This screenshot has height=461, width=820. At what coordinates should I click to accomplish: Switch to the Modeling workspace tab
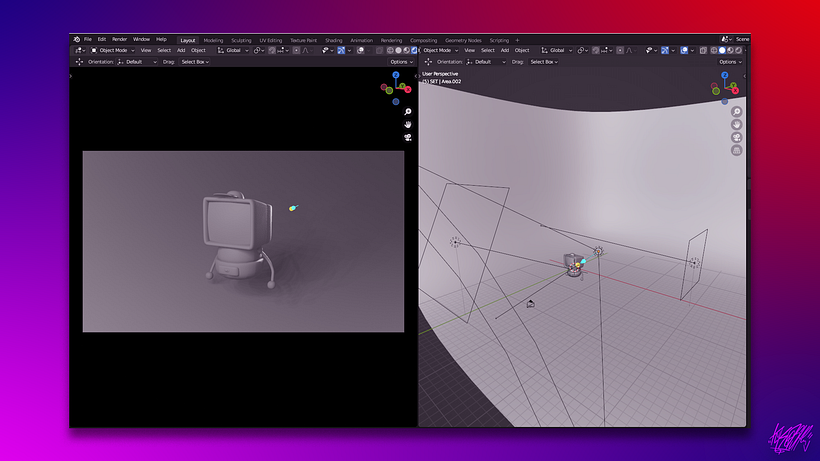(213, 40)
